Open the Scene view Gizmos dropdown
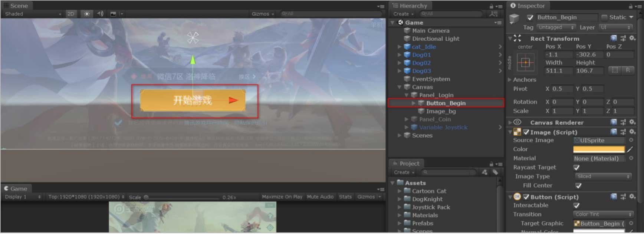The width and height of the screenshot is (644, 234). tap(263, 14)
